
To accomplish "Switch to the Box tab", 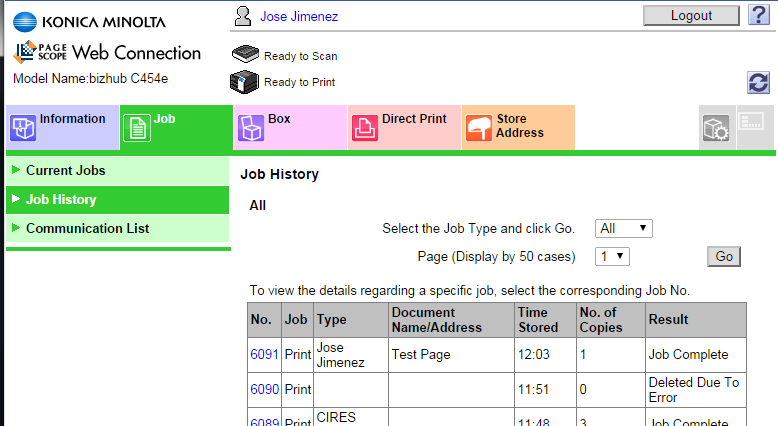I will (x=290, y=127).
